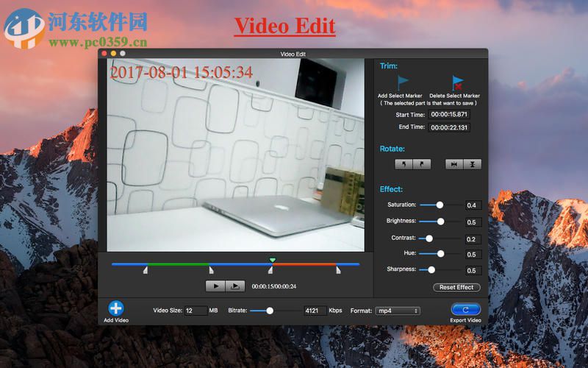Click the red selected segment of timeline
The height and width of the screenshot is (368, 588).
pyautogui.click(x=304, y=264)
